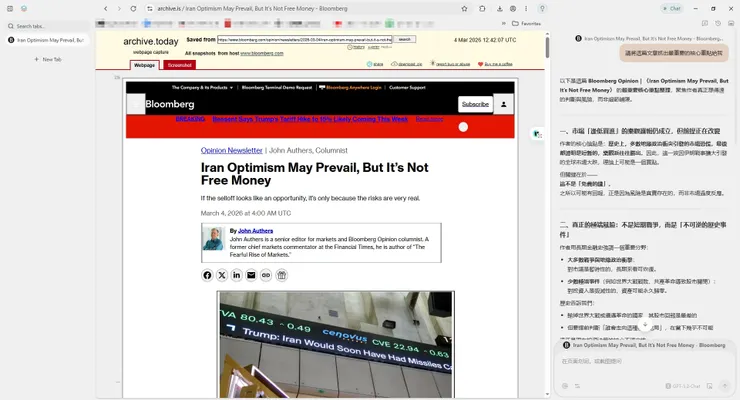Click John Authers' author photo
Image resolution: width=740 pixels, height=400 pixels.
click(213, 239)
